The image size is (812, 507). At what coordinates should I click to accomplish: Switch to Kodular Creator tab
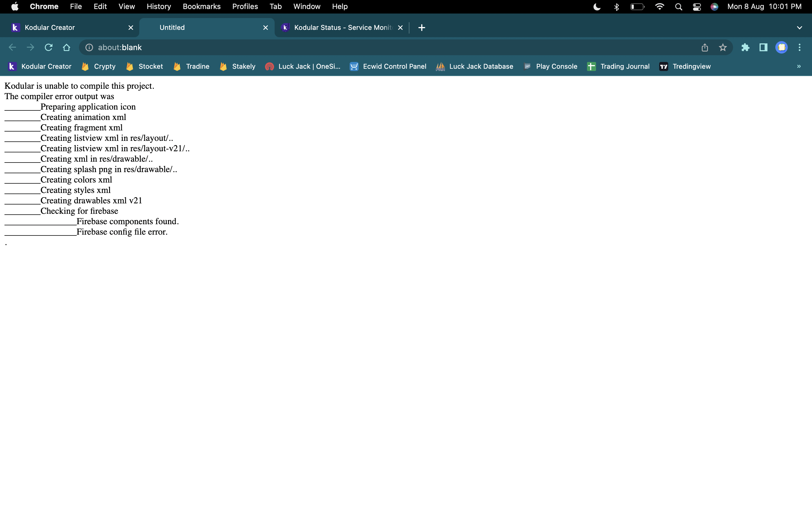(x=50, y=28)
